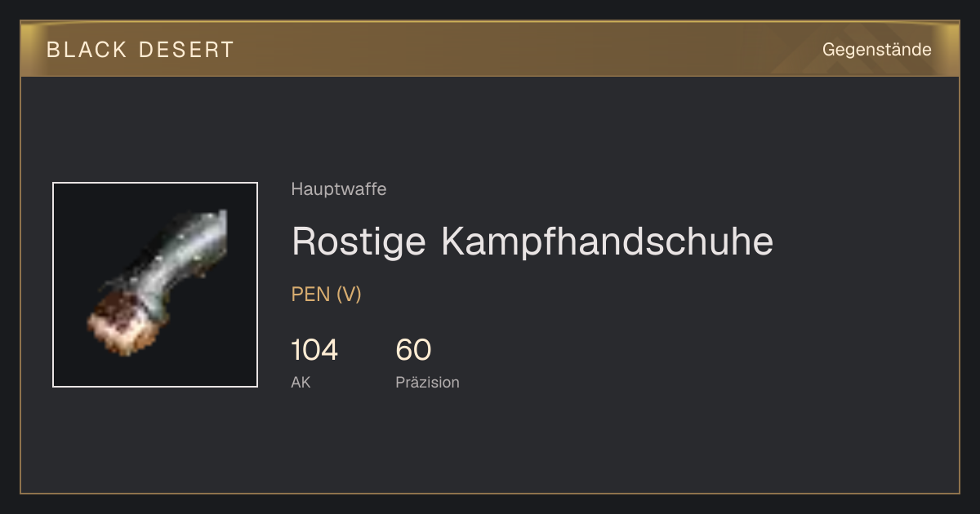Click the word Rostige in the title
The width and height of the screenshot is (980, 514).
(359, 241)
